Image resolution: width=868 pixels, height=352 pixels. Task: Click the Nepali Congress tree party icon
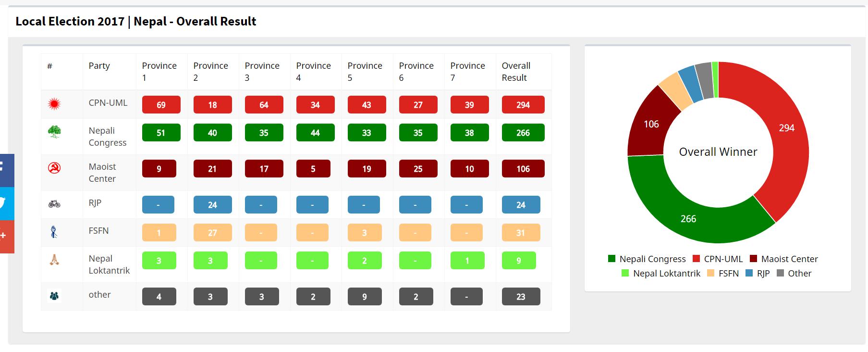point(54,132)
